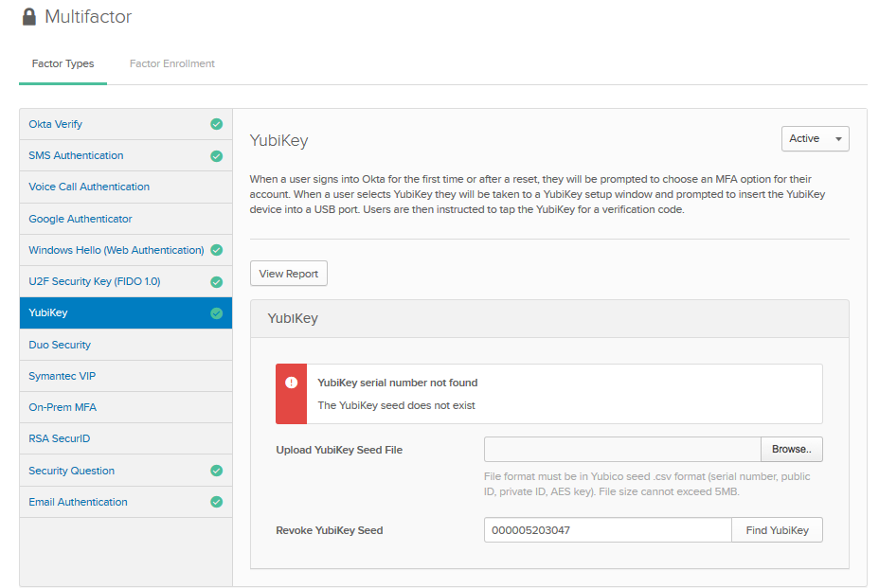This screenshot has width=879, height=588.
Task: Switch to the Factor Enrollment tab
Action: point(172,63)
